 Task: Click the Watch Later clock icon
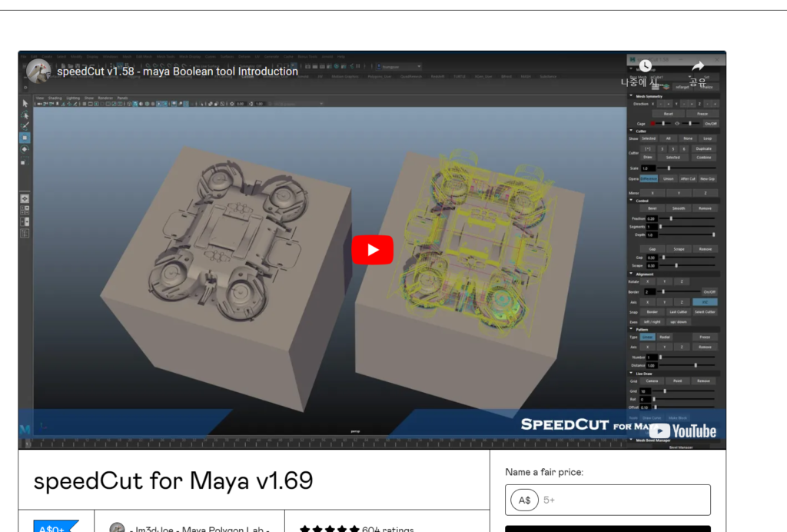tap(645, 66)
